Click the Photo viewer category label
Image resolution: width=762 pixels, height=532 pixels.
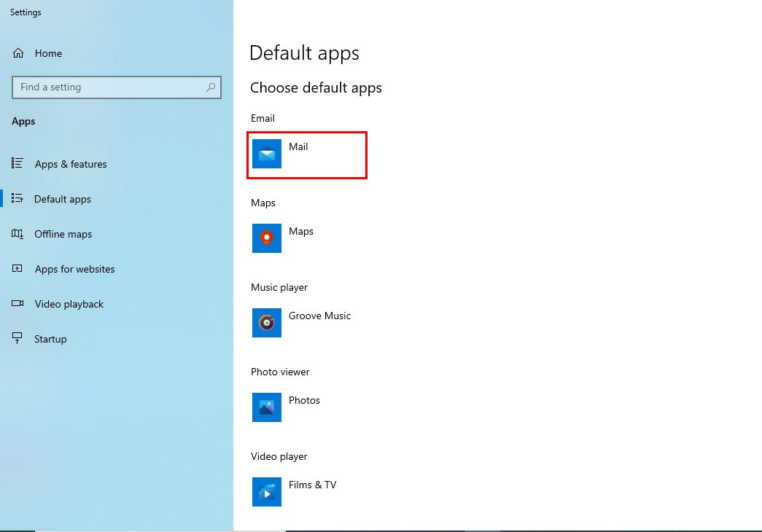[280, 372]
